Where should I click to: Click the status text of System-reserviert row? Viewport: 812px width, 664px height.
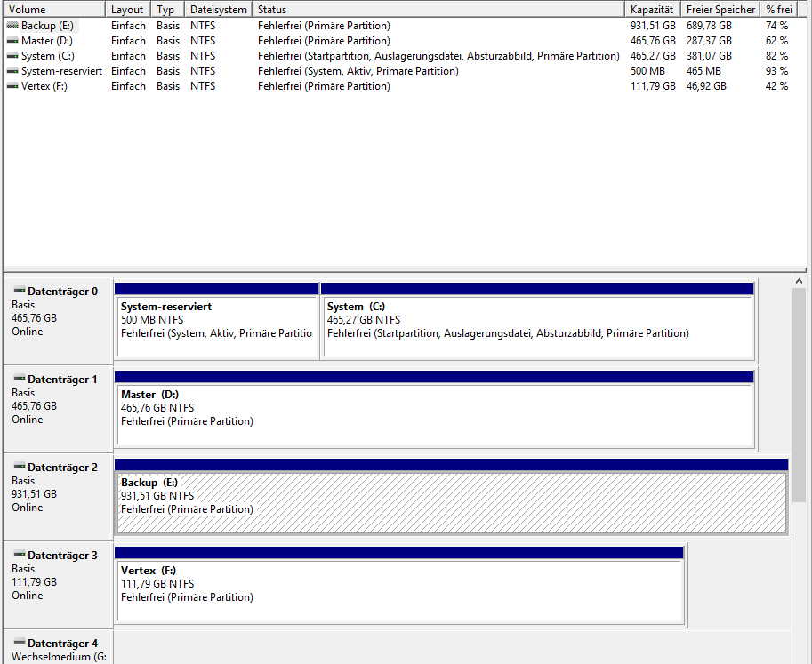[358, 71]
